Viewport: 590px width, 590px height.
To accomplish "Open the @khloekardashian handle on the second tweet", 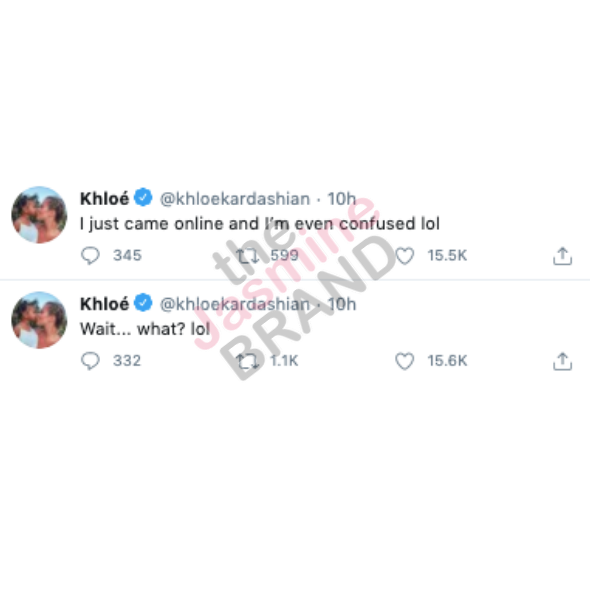I will click(x=235, y=304).
